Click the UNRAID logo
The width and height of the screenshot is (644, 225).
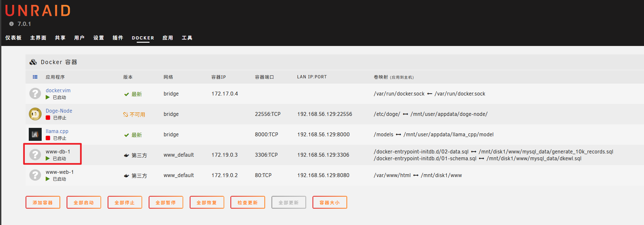click(38, 11)
